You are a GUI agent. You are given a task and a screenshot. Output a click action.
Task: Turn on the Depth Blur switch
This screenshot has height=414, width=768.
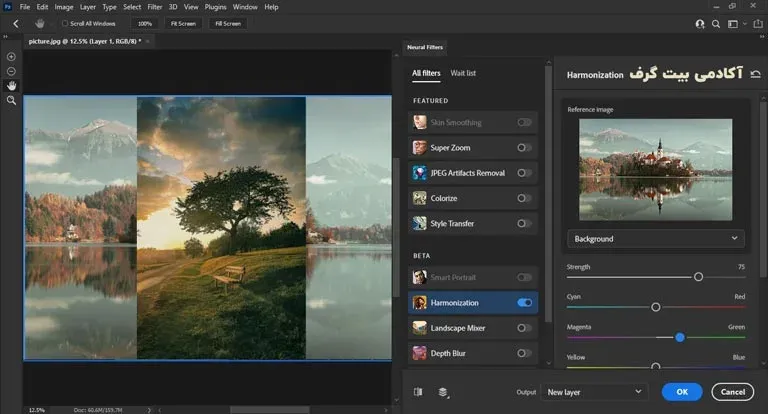click(x=524, y=353)
